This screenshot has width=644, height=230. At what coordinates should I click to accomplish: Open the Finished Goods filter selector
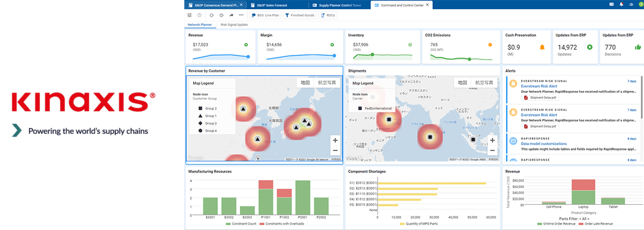(x=300, y=15)
